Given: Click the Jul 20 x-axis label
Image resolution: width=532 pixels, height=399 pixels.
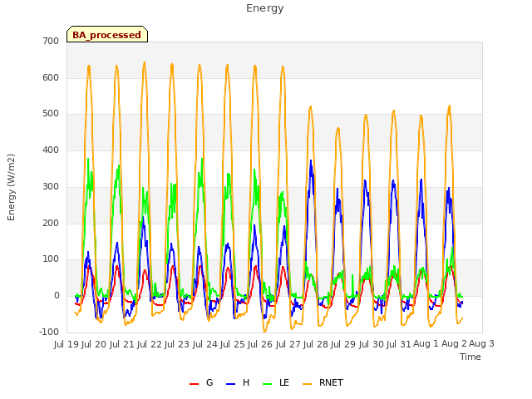Looking at the screenshot, I should pos(94,344).
